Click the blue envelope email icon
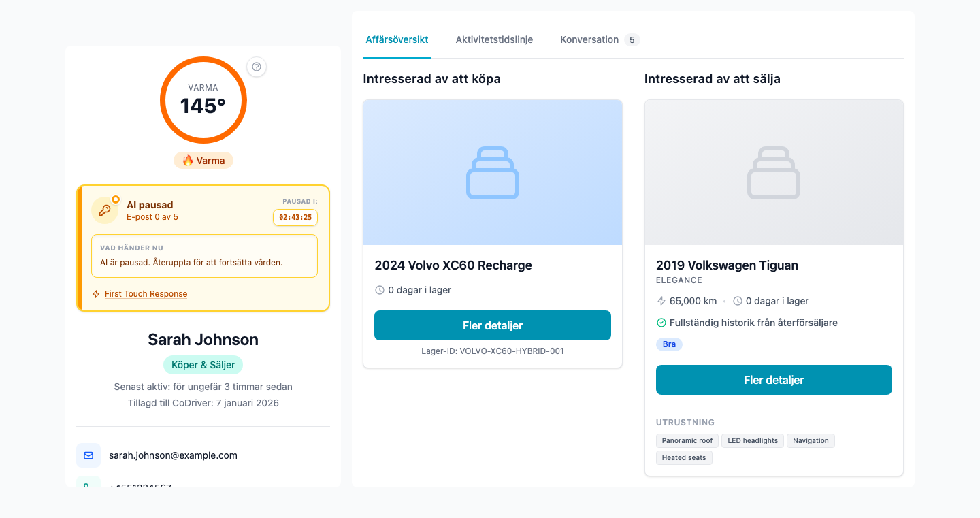 click(88, 455)
